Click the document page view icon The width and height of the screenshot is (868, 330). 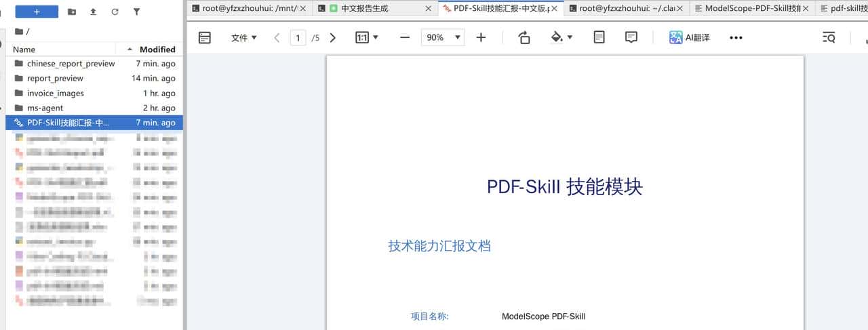click(x=599, y=38)
